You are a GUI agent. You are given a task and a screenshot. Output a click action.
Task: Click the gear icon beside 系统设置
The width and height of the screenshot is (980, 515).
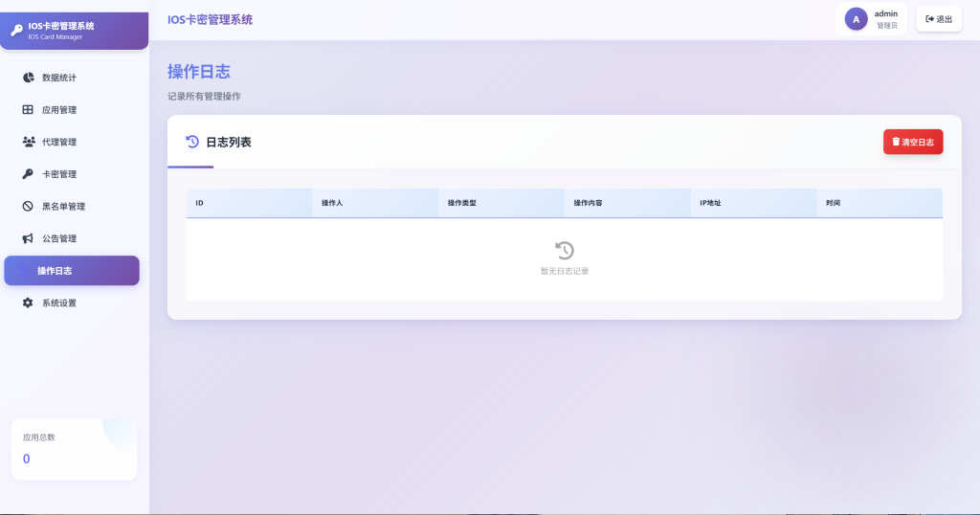[x=28, y=302]
